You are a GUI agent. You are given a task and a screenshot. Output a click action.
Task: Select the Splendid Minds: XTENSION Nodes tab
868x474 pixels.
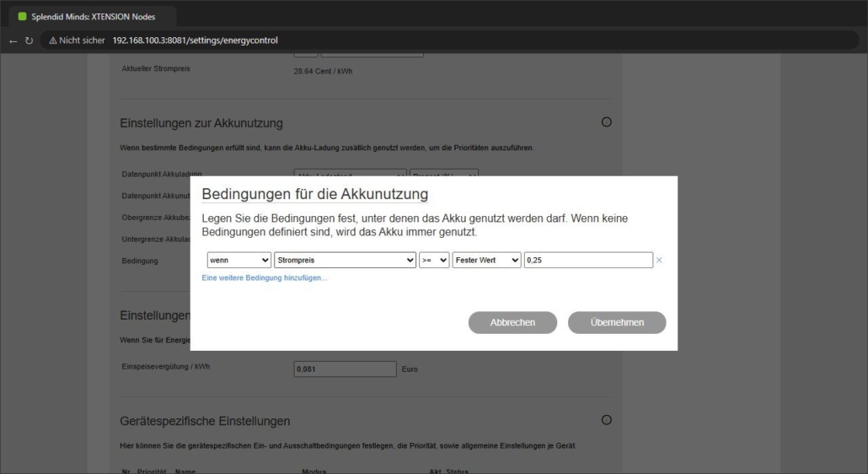[93, 17]
